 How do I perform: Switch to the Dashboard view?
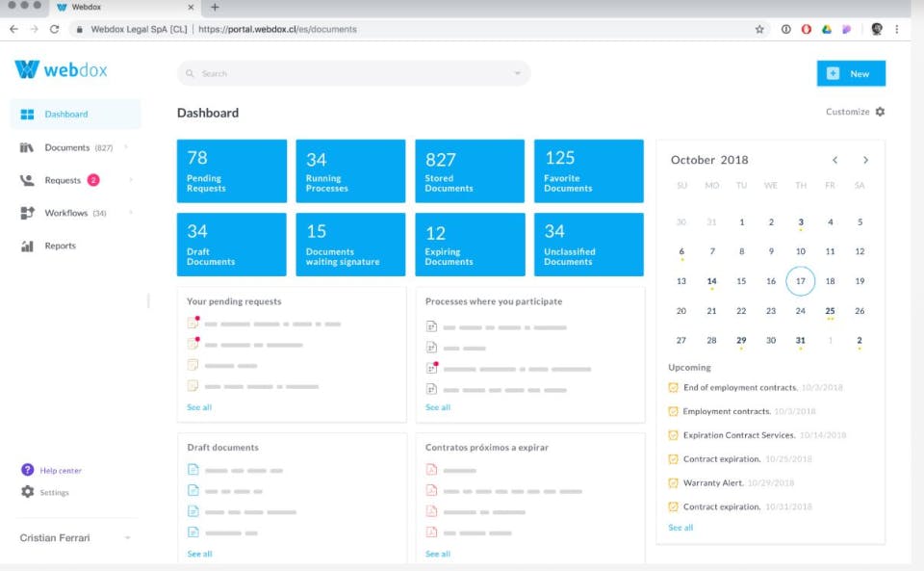tap(65, 114)
